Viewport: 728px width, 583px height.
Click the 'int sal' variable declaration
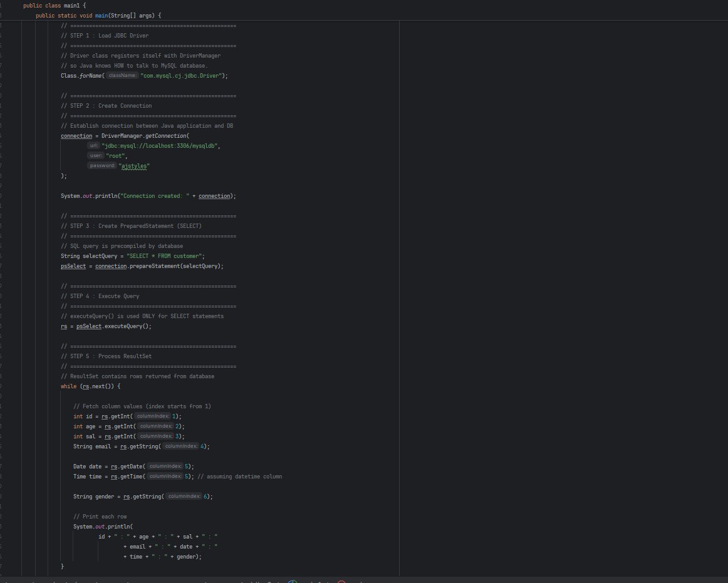[84, 436]
